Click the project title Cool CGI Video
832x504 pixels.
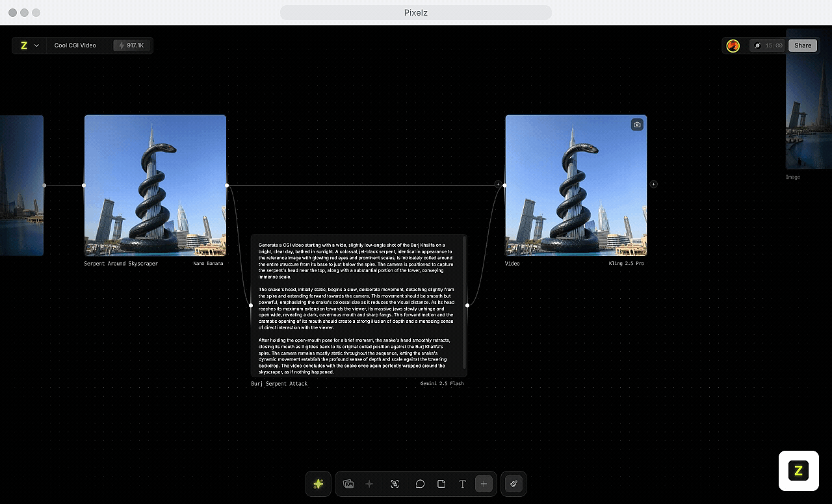point(75,45)
